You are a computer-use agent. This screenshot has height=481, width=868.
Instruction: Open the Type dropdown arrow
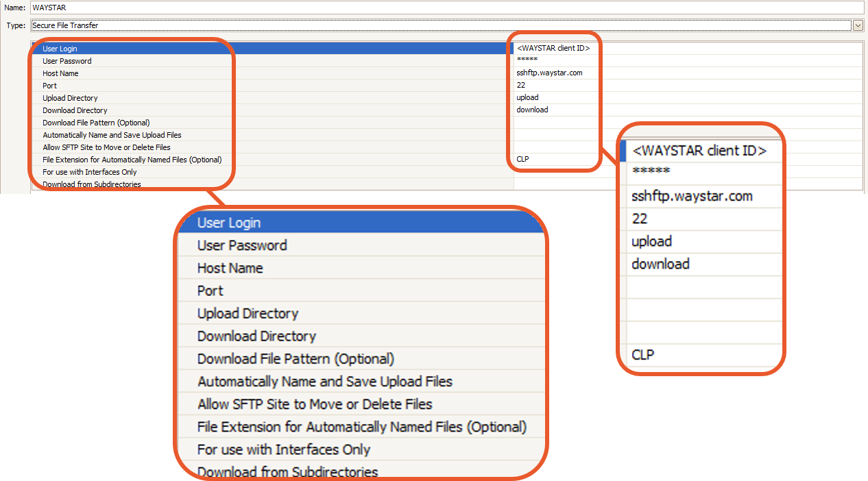(859, 25)
